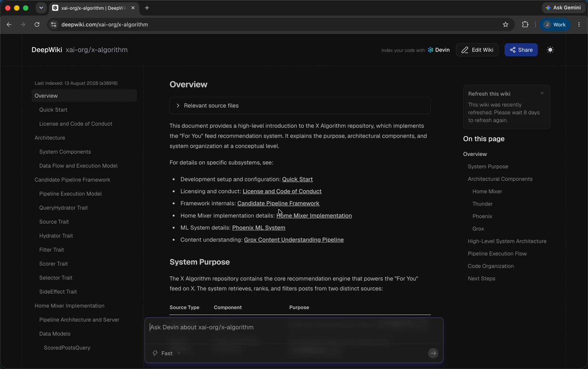
Task: Open Architecture in the sidebar
Action: point(49,138)
